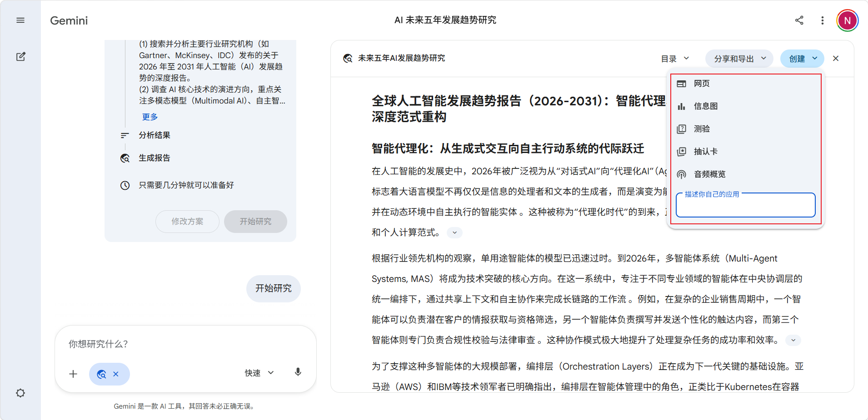Click the microphone voice input icon
Image resolution: width=868 pixels, height=420 pixels.
point(298,373)
